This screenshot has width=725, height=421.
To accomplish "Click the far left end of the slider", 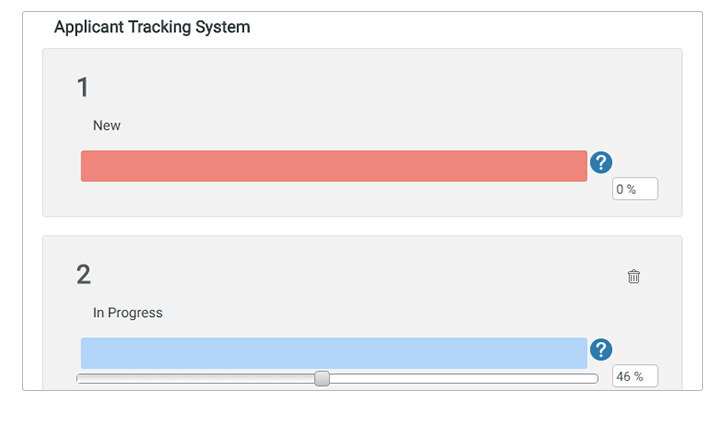I will [x=80, y=379].
